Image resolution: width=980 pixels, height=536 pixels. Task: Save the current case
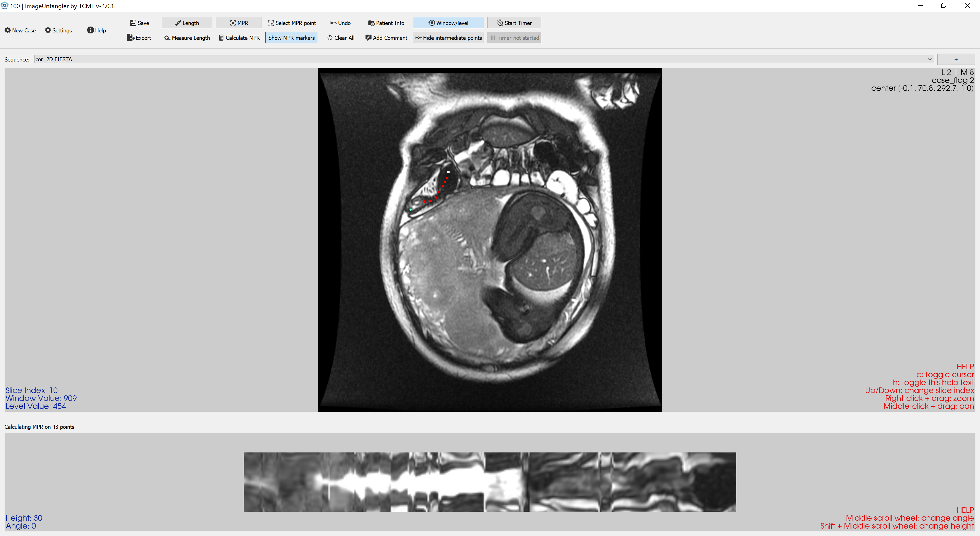coord(139,23)
